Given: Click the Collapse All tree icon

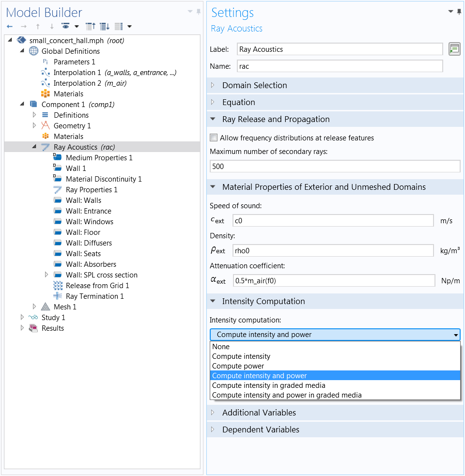Looking at the screenshot, I should click(91, 27).
